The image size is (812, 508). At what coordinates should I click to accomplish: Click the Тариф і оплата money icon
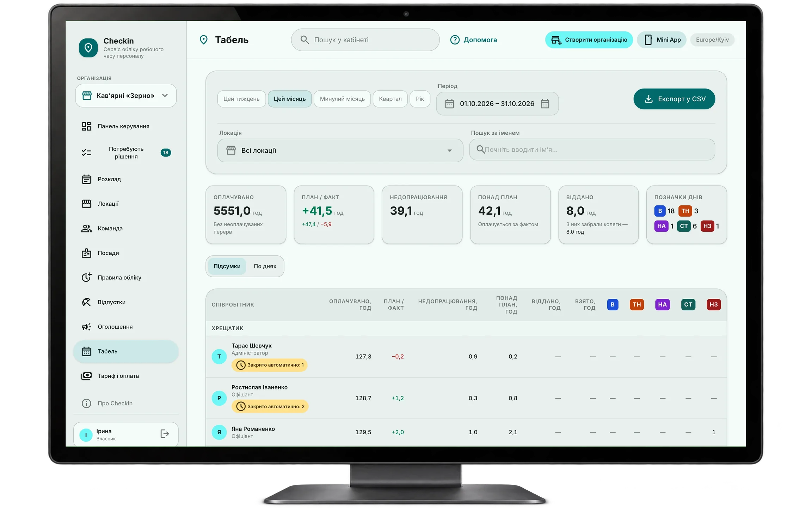pos(86,376)
